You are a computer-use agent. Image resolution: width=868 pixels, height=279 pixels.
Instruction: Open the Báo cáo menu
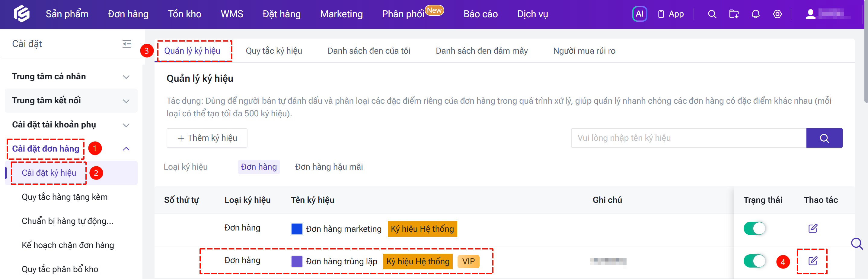(480, 14)
